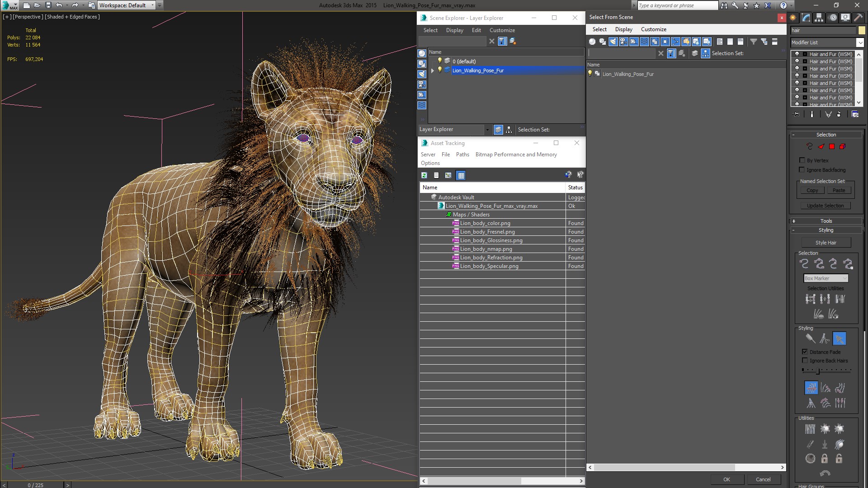Collapse the Styling rollout
868x488 pixels.
pyautogui.click(x=826, y=230)
